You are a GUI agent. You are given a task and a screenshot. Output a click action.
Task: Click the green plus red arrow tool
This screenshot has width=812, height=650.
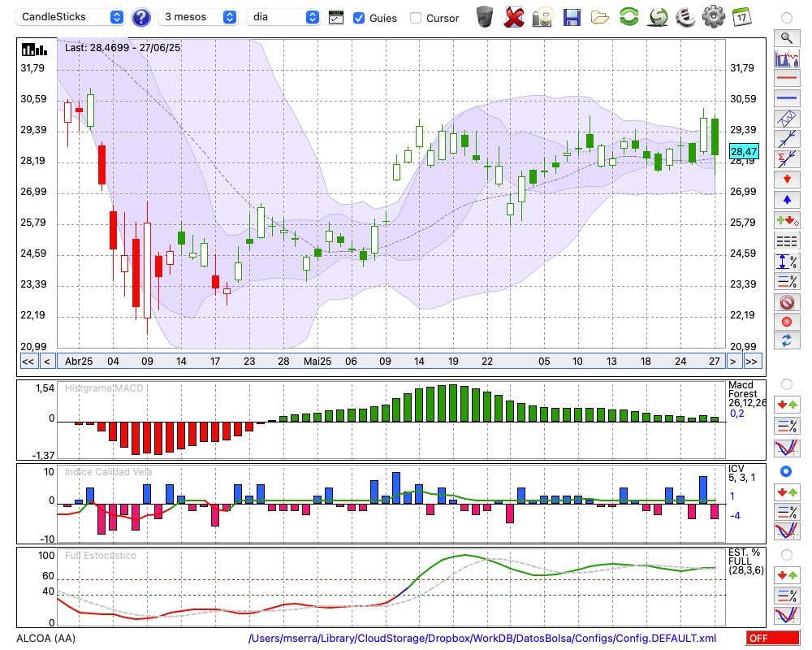point(787,220)
